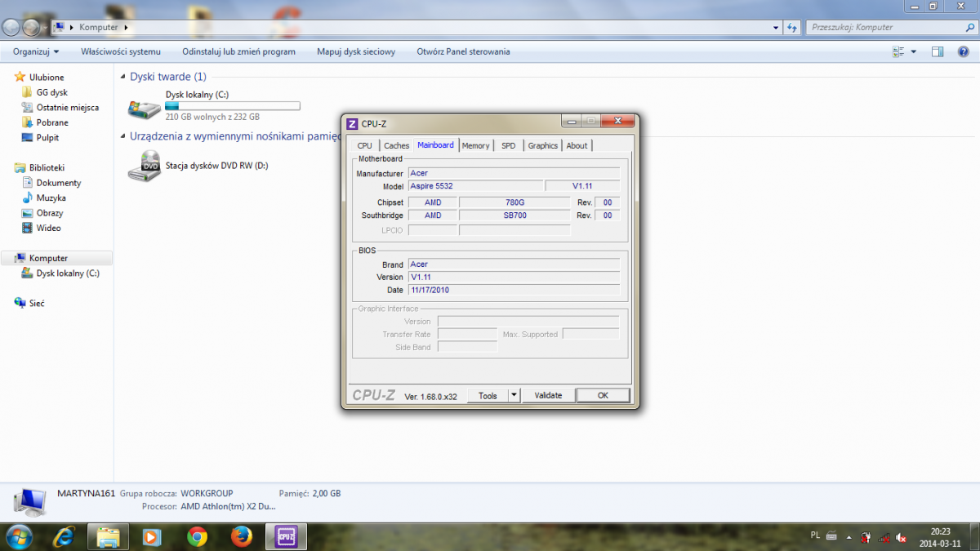Screen dimensions: 980x551
Task: Select Ulubione in the navigation pane
Action: click(x=47, y=78)
